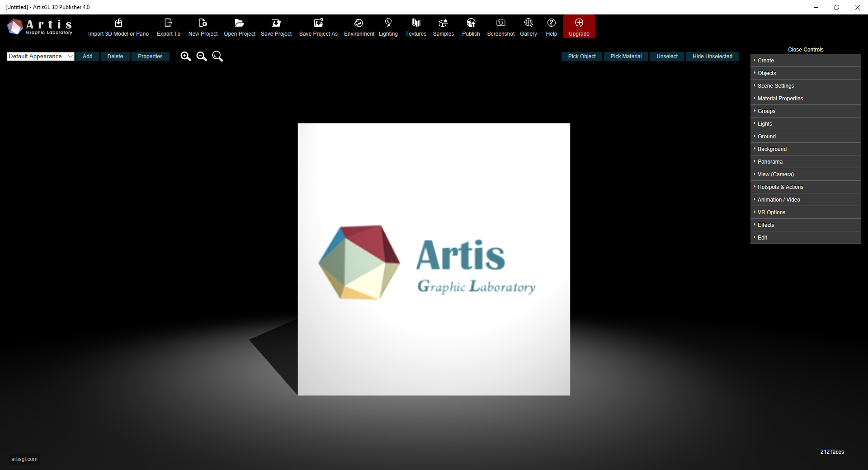Image resolution: width=868 pixels, height=470 pixels.
Task: Expand the Groups section
Action: 806,111
